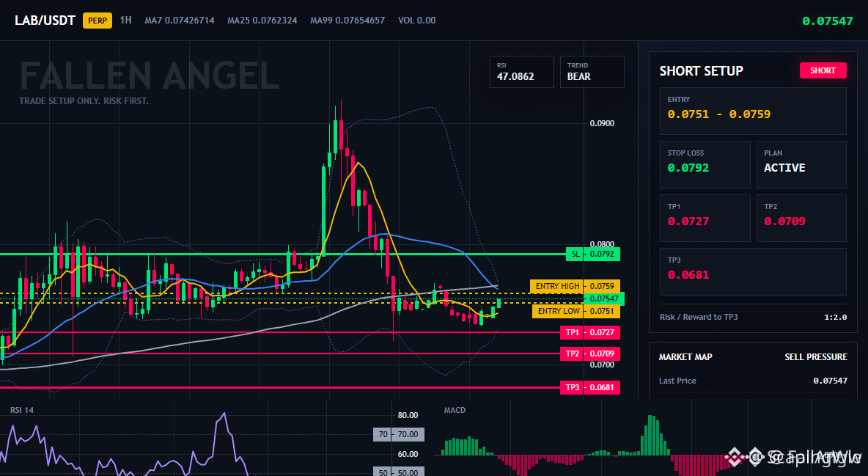This screenshot has height=476, width=868.
Task: Click the ENTRY 0.0751 - 0.0759 card
Action: [x=753, y=111]
